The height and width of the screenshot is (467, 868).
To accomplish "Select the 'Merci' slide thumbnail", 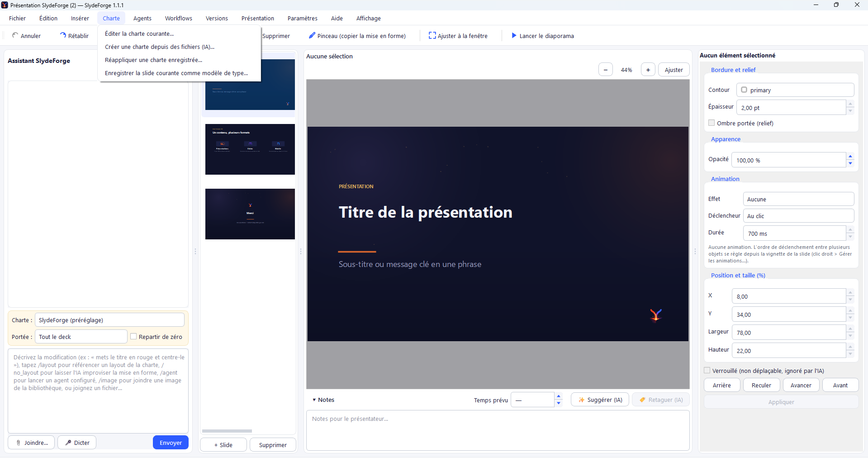I will point(250,214).
